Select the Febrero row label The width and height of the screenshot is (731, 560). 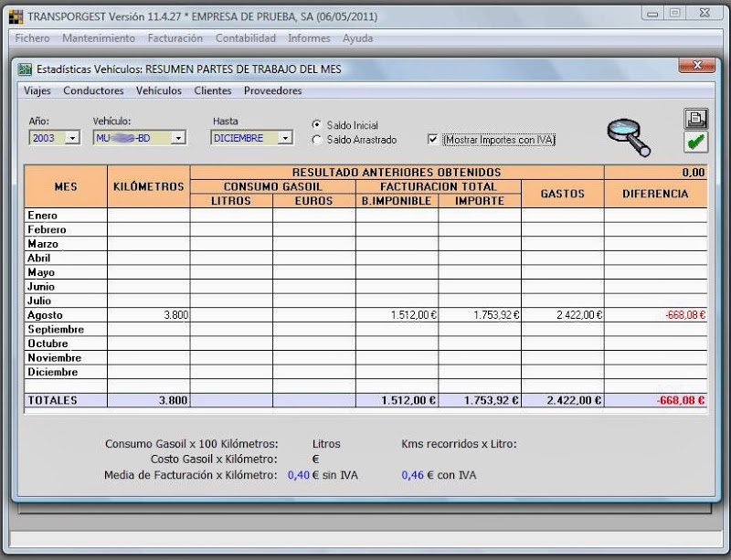click(x=47, y=229)
